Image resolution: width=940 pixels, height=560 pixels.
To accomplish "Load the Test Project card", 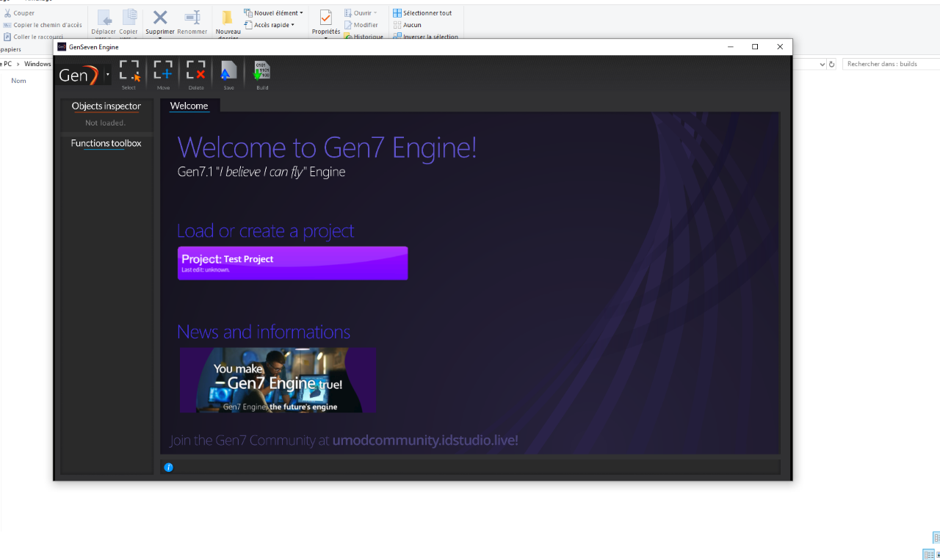I will 292,263.
